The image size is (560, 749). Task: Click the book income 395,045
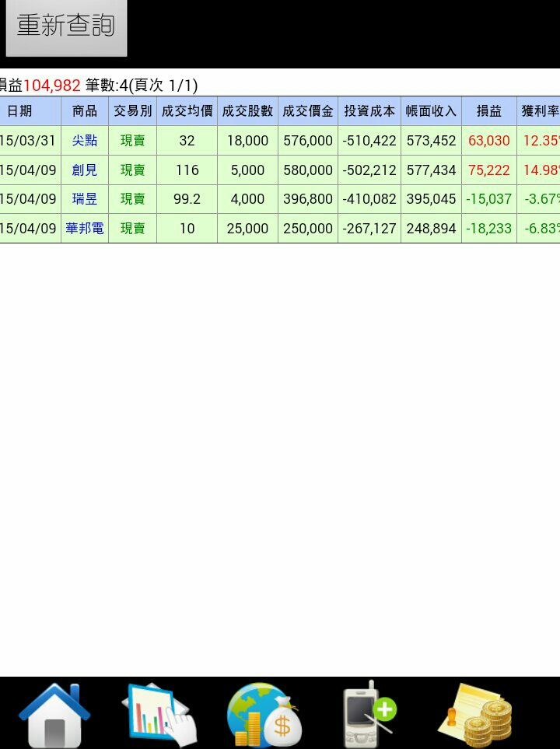[x=431, y=198]
